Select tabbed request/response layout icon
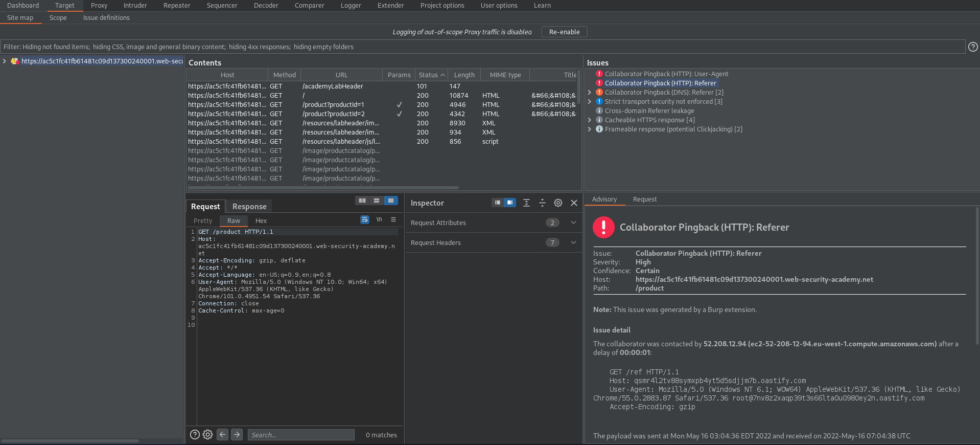Viewport: 980px width, 445px height. coord(391,201)
